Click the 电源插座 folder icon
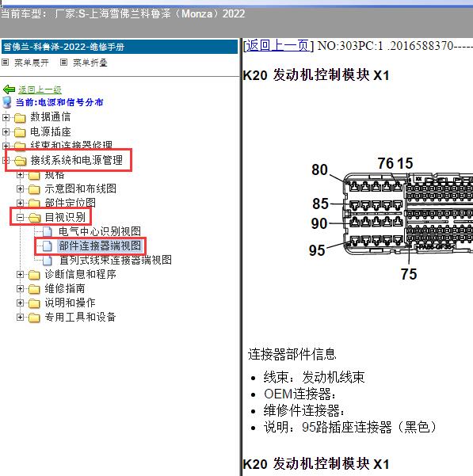Viewport: 473px width, 476px height. coord(20,132)
